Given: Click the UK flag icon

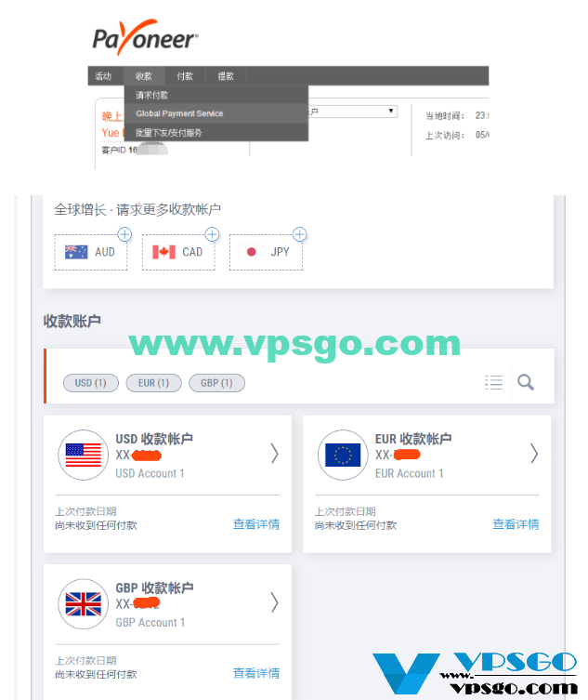Looking at the screenshot, I should pos(84,604).
